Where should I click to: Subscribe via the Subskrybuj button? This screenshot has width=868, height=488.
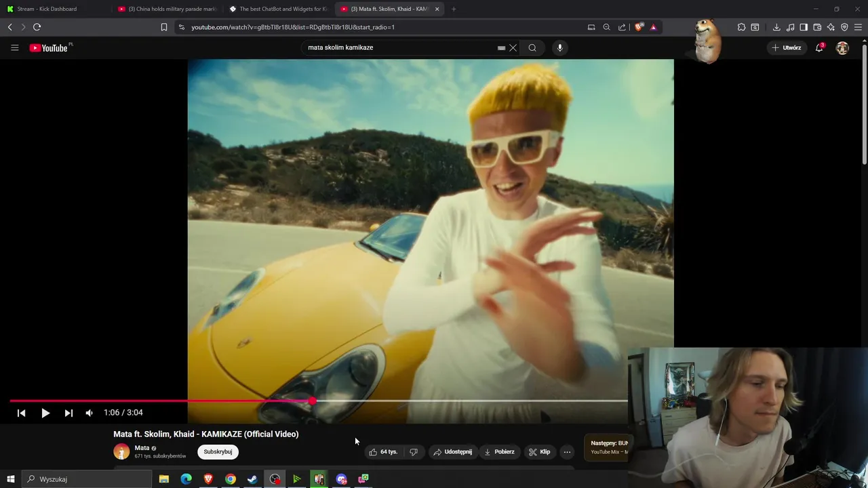pyautogui.click(x=218, y=452)
